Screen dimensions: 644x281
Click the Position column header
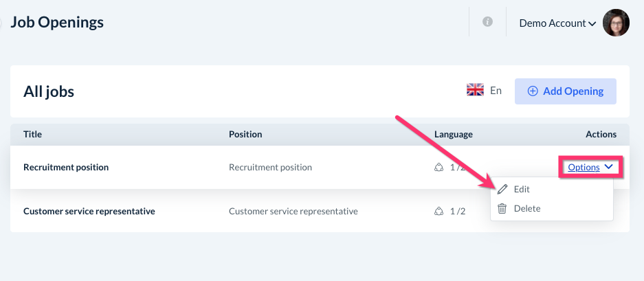coord(245,134)
